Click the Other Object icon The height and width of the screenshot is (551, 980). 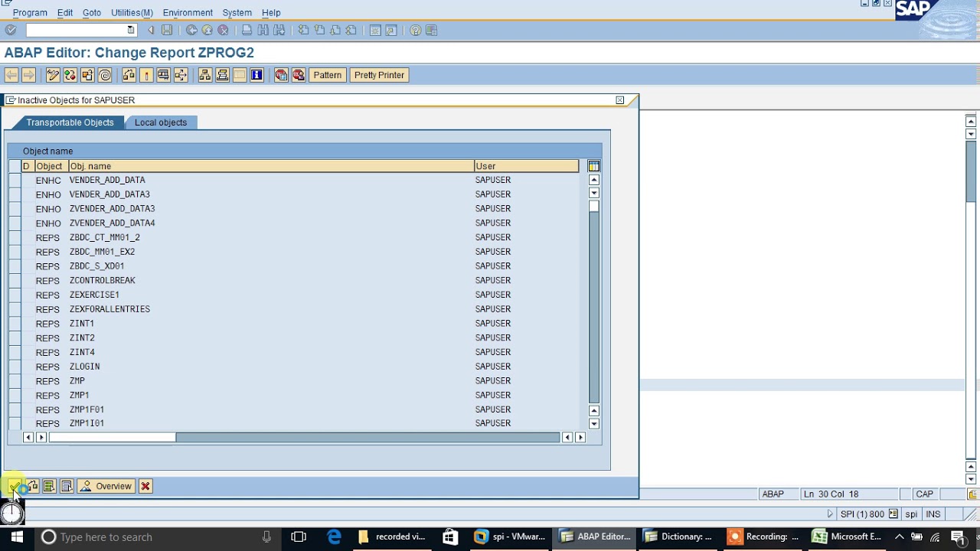[87, 75]
